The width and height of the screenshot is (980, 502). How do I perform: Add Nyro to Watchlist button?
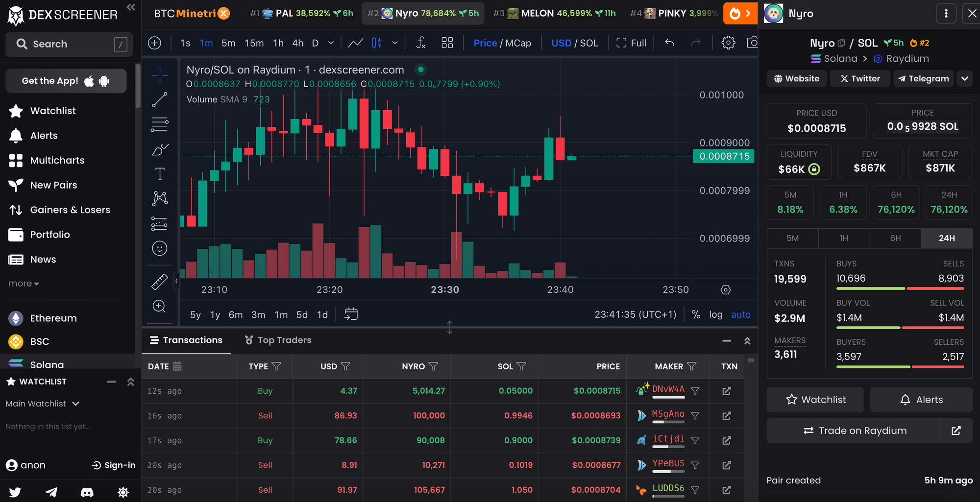pos(816,400)
